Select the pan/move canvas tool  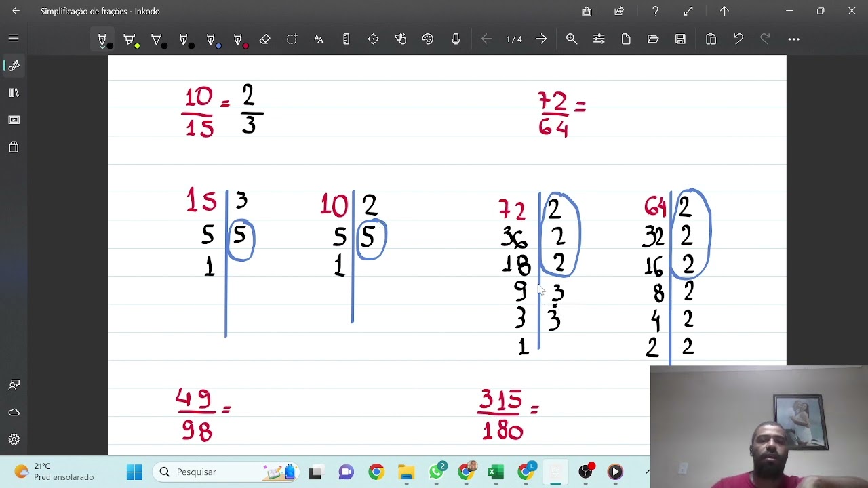coord(374,39)
